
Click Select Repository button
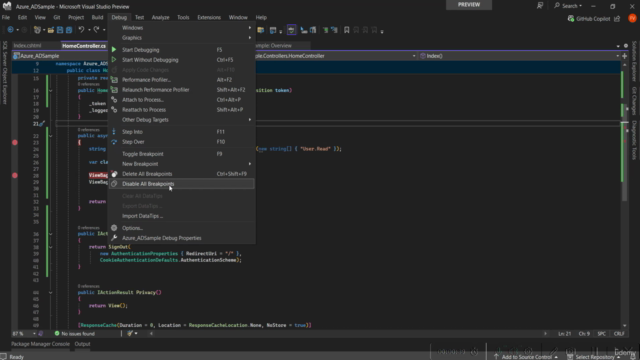[x=595, y=357]
